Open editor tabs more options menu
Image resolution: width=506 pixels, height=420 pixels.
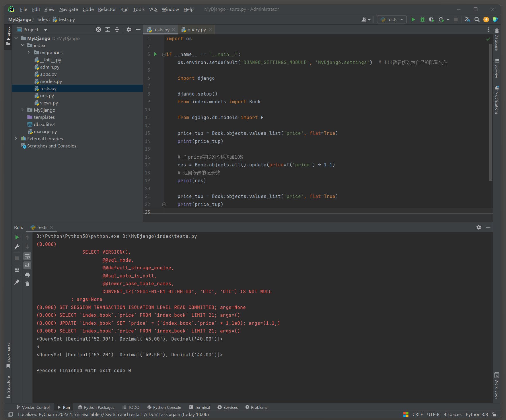tap(488, 30)
